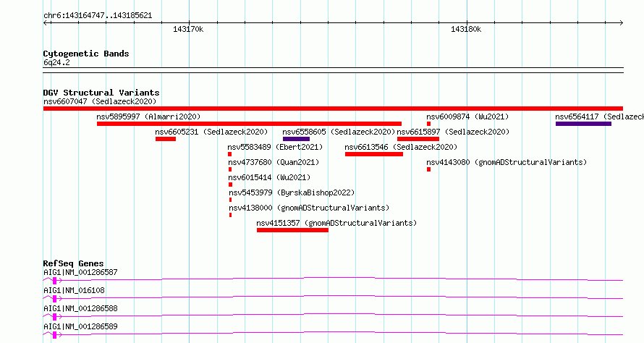
Task: Open nsv5453979 (ByrskaBishop2022) label
Action: [292, 192]
